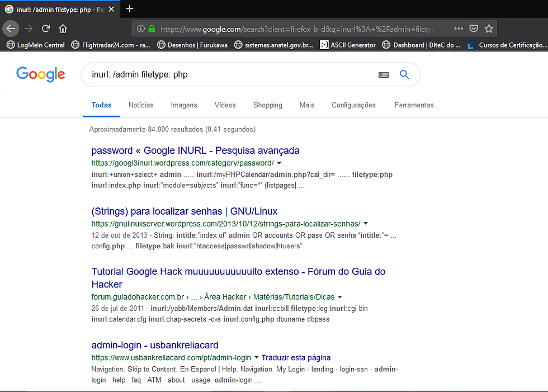Open '(Strings) para localizar senhas | GNU/Linux' result
The height and width of the screenshot is (392, 548).
pyautogui.click(x=185, y=211)
